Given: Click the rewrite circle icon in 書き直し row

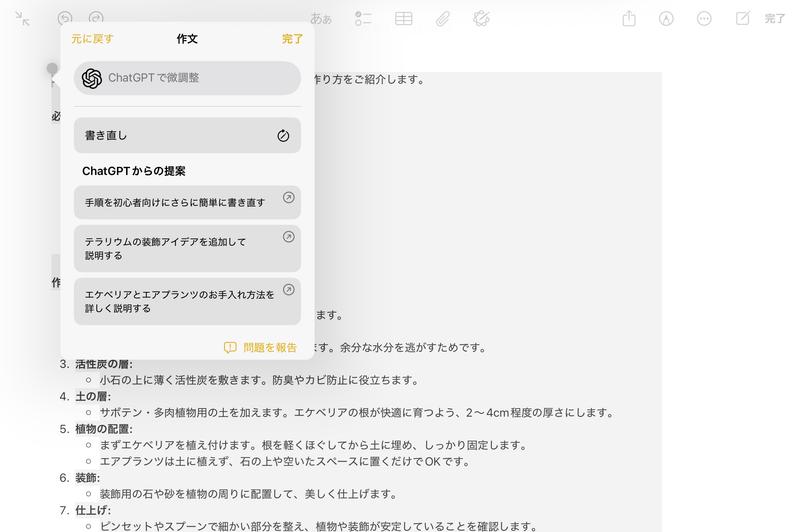Looking at the screenshot, I should click(x=283, y=135).
